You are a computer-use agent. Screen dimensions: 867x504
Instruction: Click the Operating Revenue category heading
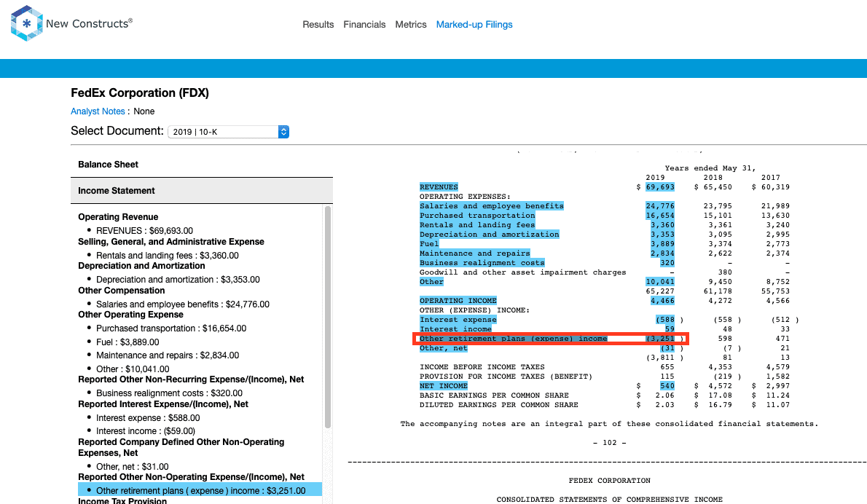coord(118,216)
